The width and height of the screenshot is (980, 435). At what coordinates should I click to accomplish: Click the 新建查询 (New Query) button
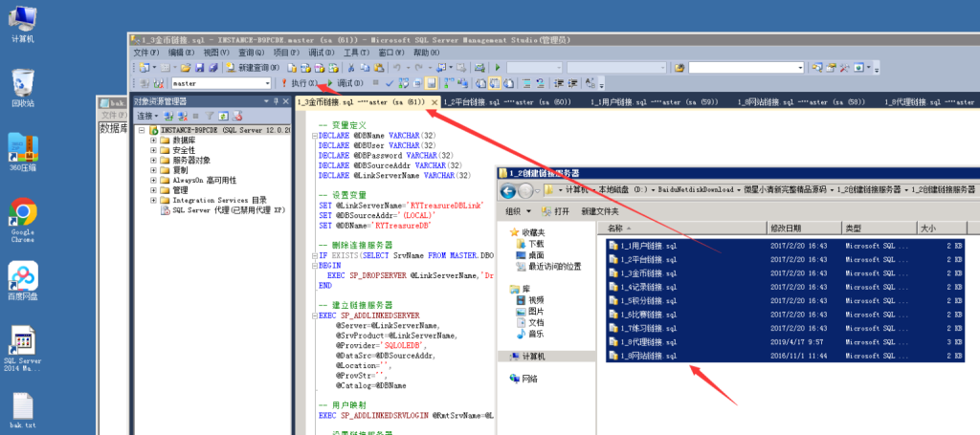click(253, 68)
